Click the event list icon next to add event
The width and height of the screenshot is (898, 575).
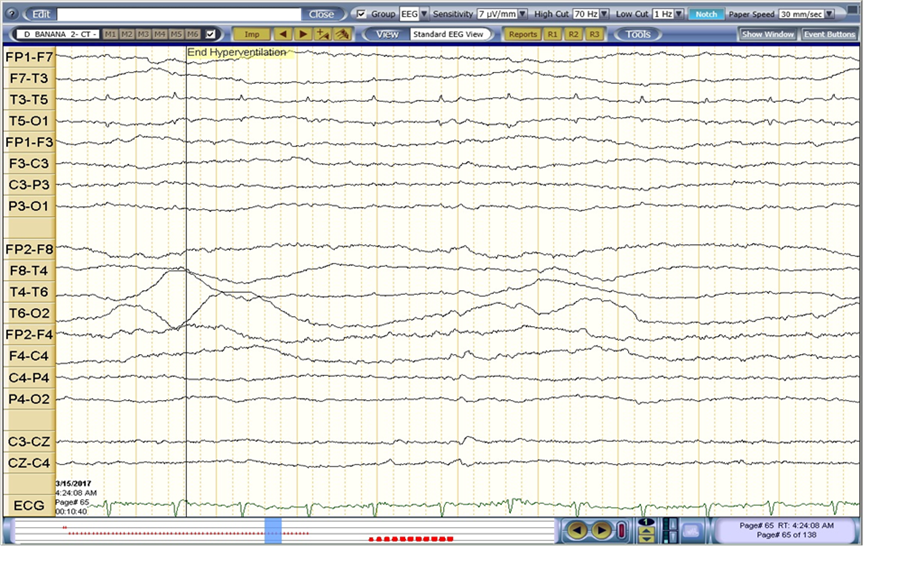342,34
